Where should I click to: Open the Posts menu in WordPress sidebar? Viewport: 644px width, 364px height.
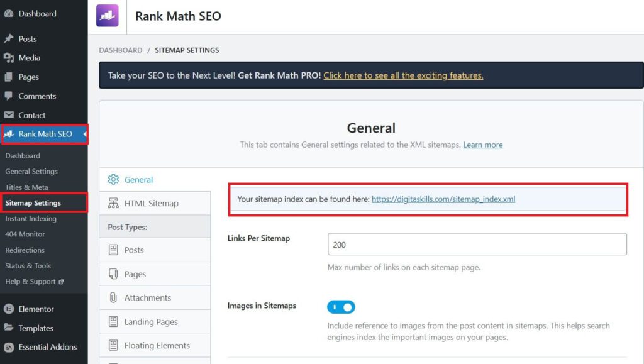28,39
